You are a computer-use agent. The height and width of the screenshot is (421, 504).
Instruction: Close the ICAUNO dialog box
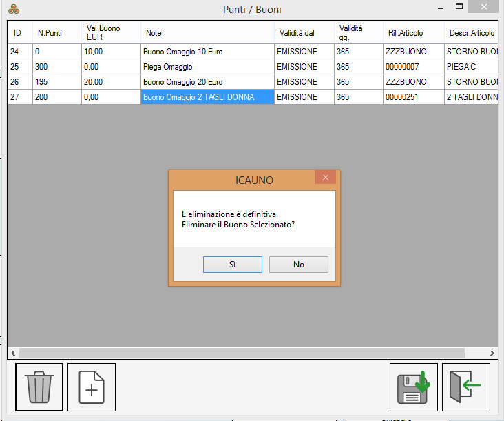pyautogui.click(x=325, y=178)
